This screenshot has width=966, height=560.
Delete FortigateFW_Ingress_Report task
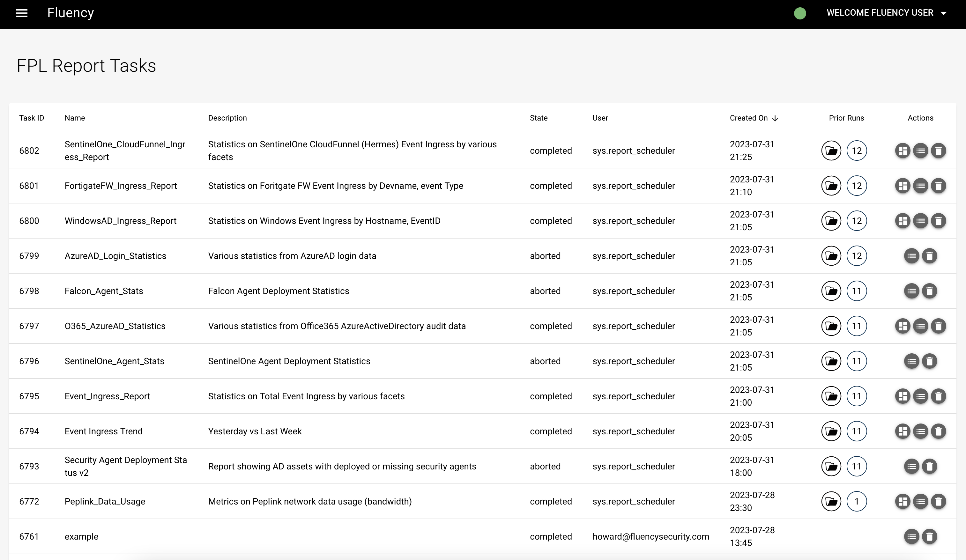938,186
